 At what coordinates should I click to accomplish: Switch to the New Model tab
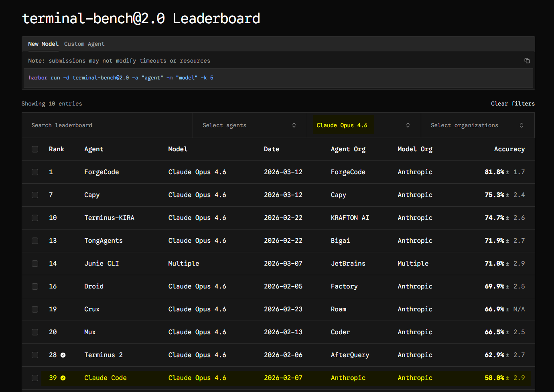click(43, 44)
